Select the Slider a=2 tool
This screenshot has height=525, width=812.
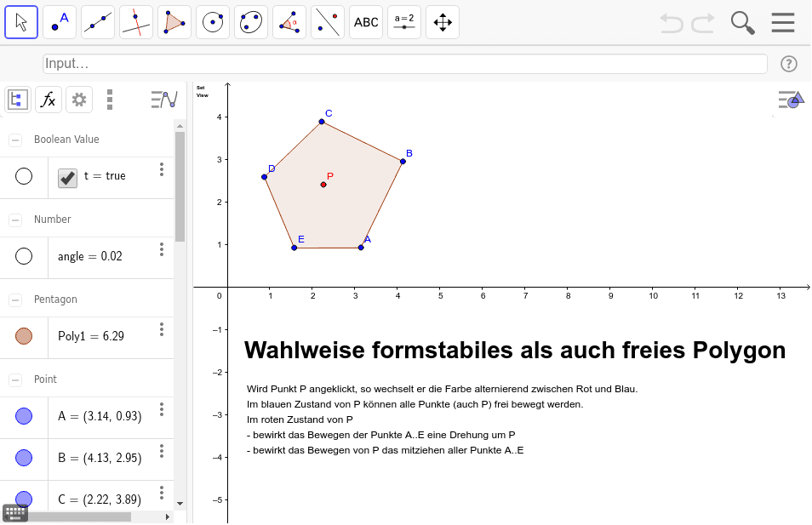[404, 22]
